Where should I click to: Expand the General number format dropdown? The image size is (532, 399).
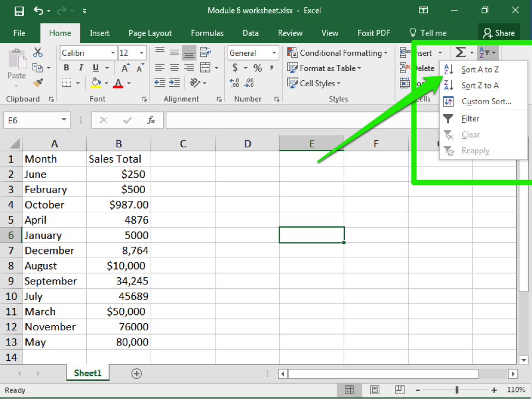[x=274, y=53]
